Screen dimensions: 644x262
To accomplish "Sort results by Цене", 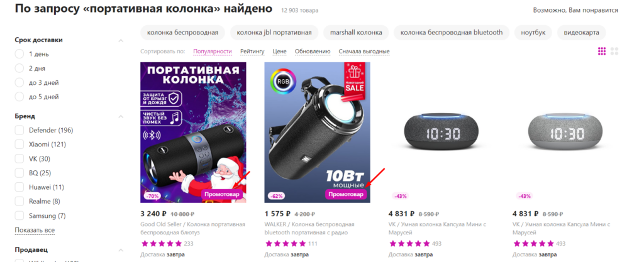I will point(279,52).
